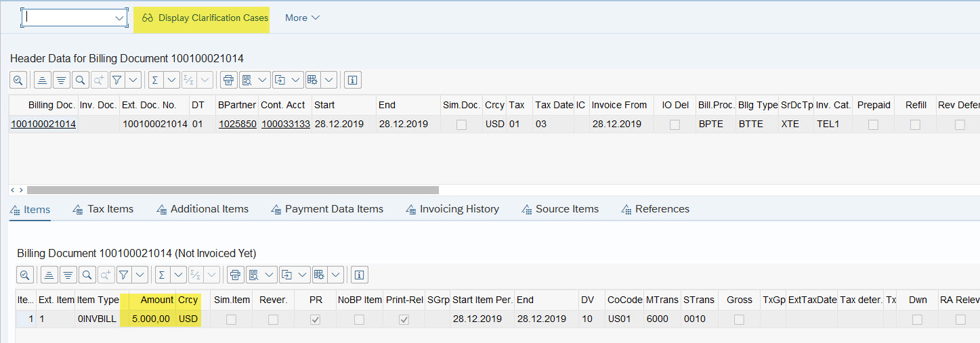Click Set Filter icon in items toolbar

point(123,275)
